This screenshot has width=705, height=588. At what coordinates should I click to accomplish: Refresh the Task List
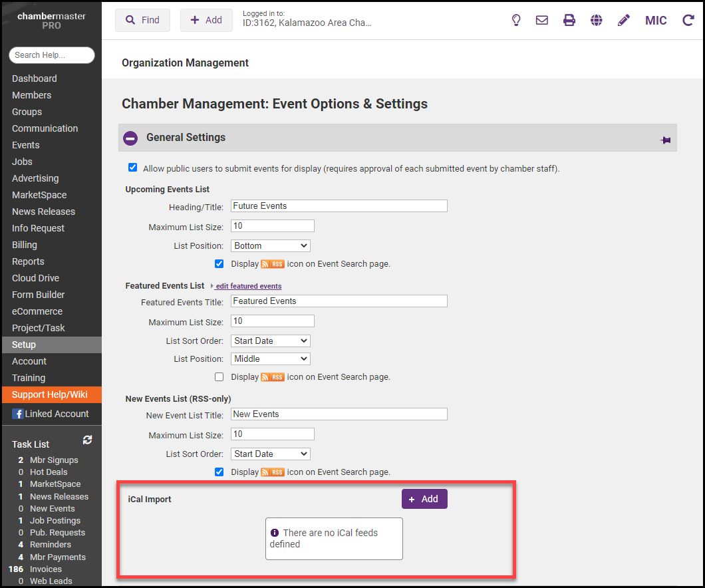[x=87, y=440]
